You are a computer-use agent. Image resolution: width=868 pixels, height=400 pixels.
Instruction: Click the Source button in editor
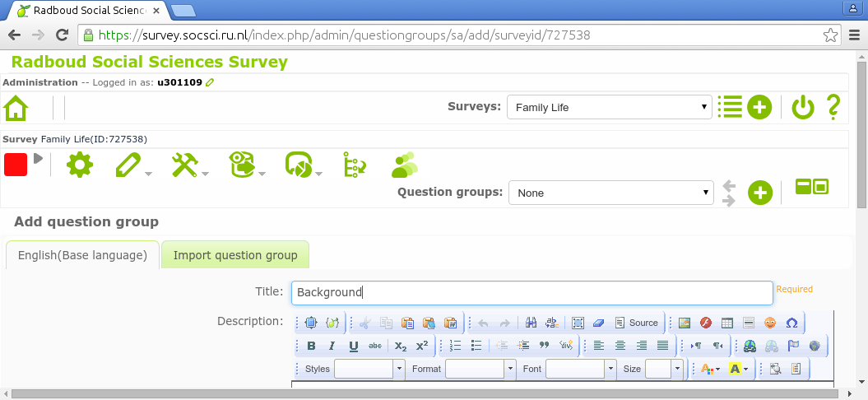click(637, 323)
